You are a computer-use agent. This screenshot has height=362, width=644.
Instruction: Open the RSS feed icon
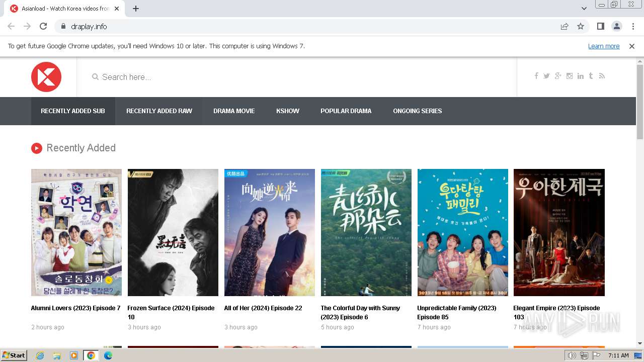(x=602, y=76)
